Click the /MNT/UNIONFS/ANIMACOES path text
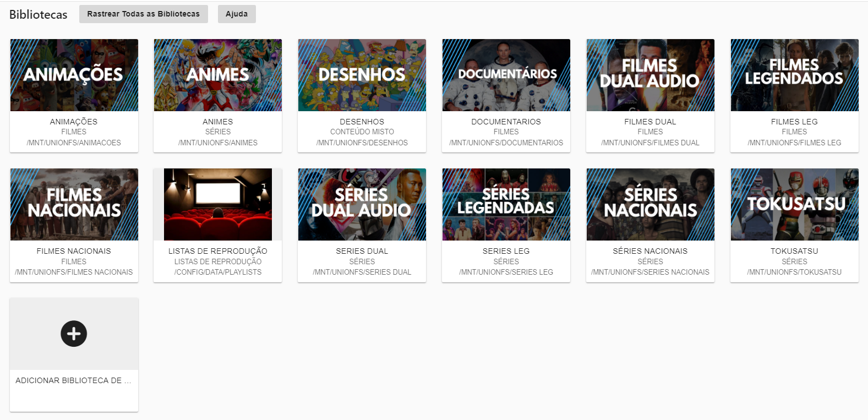 74,143
